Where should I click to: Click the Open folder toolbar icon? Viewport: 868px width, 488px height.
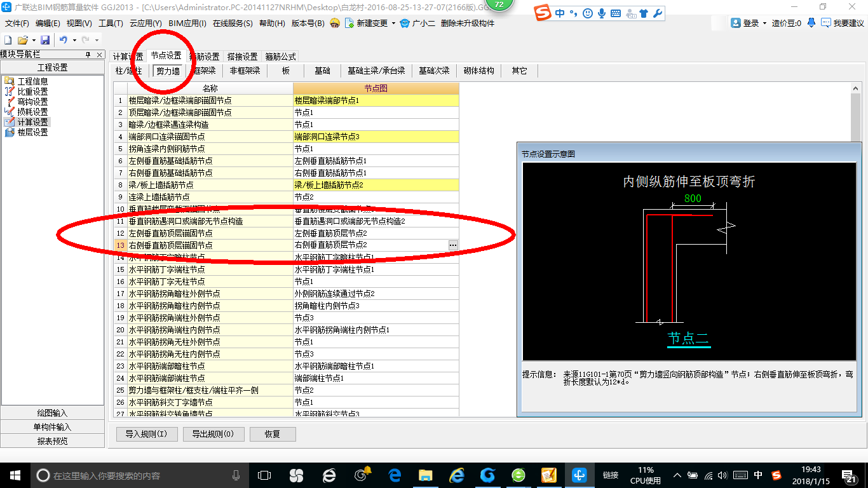click(x=22, y=40)
